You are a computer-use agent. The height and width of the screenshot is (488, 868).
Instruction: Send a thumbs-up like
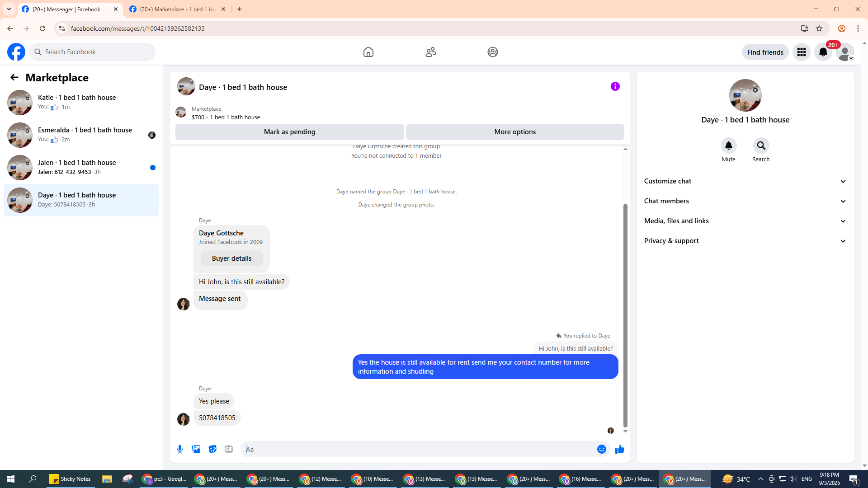[x=620, y=449]
